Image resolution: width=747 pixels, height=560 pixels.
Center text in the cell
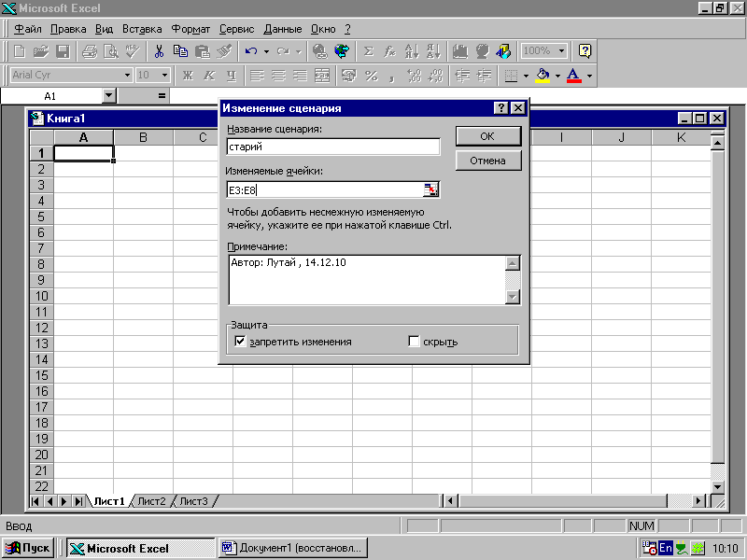(278, 76)
